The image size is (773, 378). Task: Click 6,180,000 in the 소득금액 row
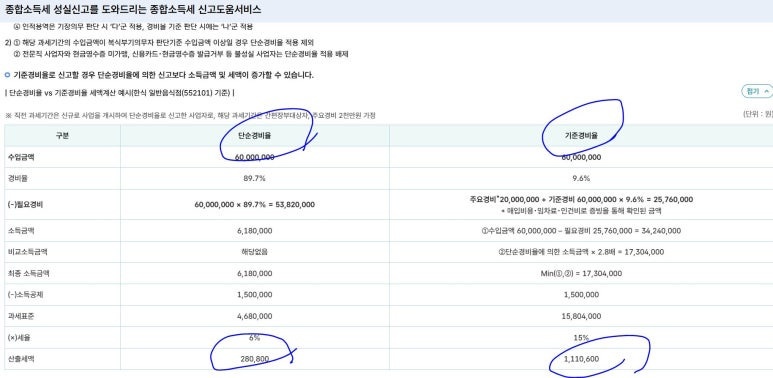coord(254,231)
